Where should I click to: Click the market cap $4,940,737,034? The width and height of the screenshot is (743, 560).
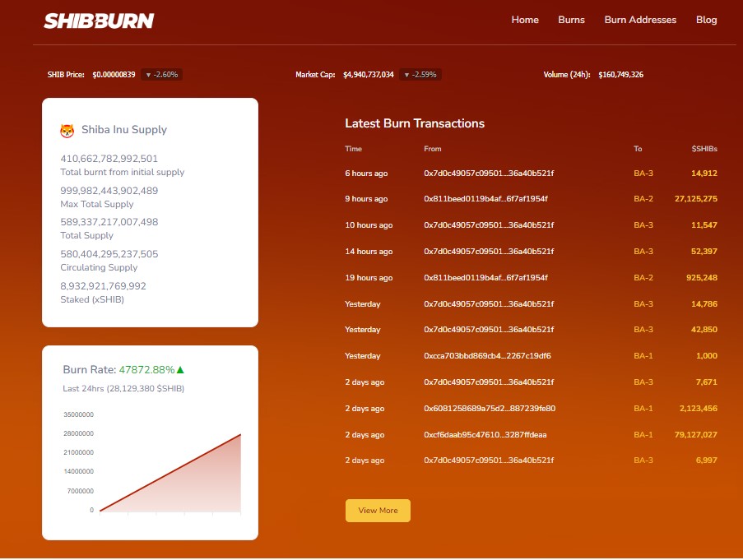(368, 74)
